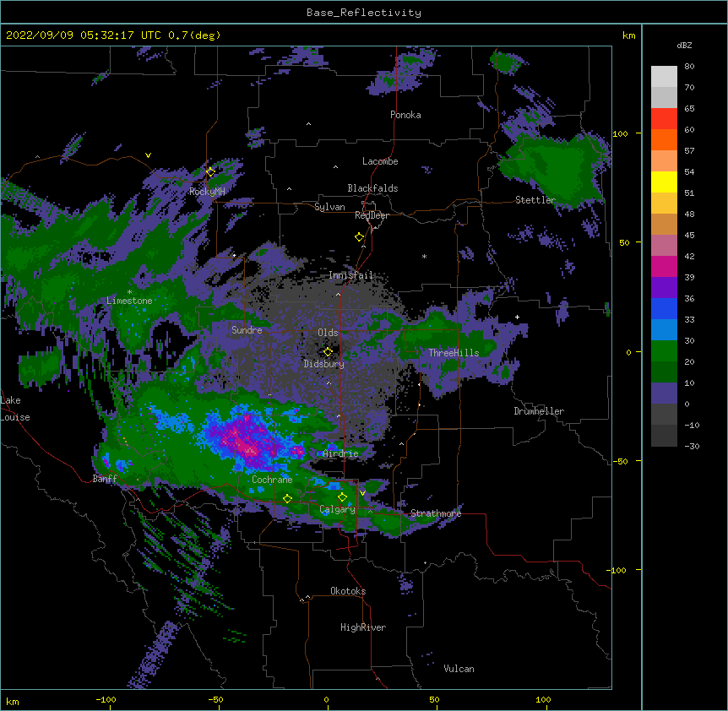Click the Sundre label
Screen dimensions: 728x711
tap(247, 330)
